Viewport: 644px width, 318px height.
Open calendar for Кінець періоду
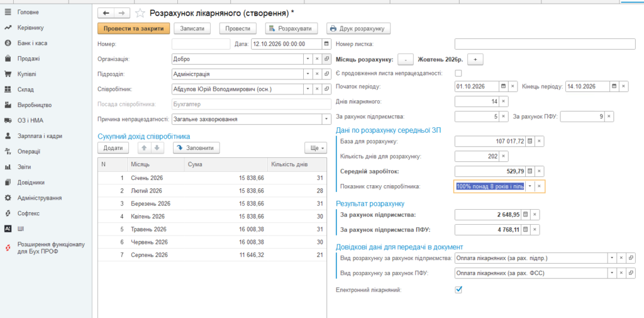[x=614, y=86]
